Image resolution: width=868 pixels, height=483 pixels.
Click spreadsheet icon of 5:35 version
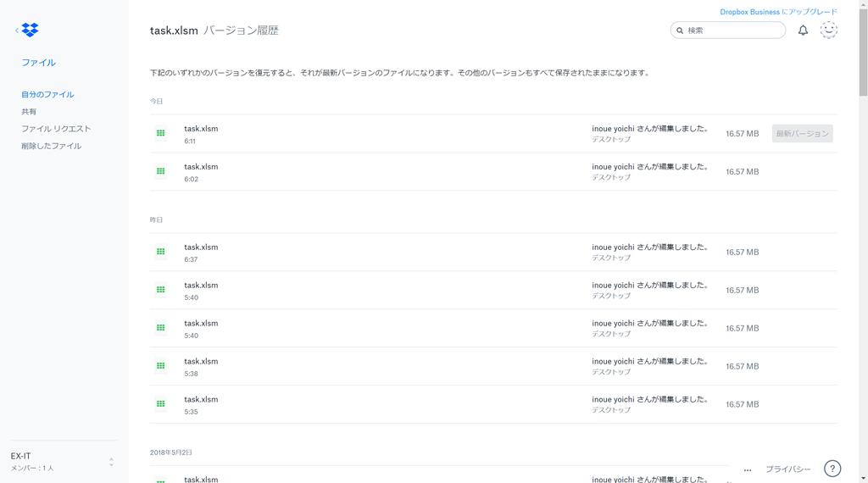click(160, 404)
